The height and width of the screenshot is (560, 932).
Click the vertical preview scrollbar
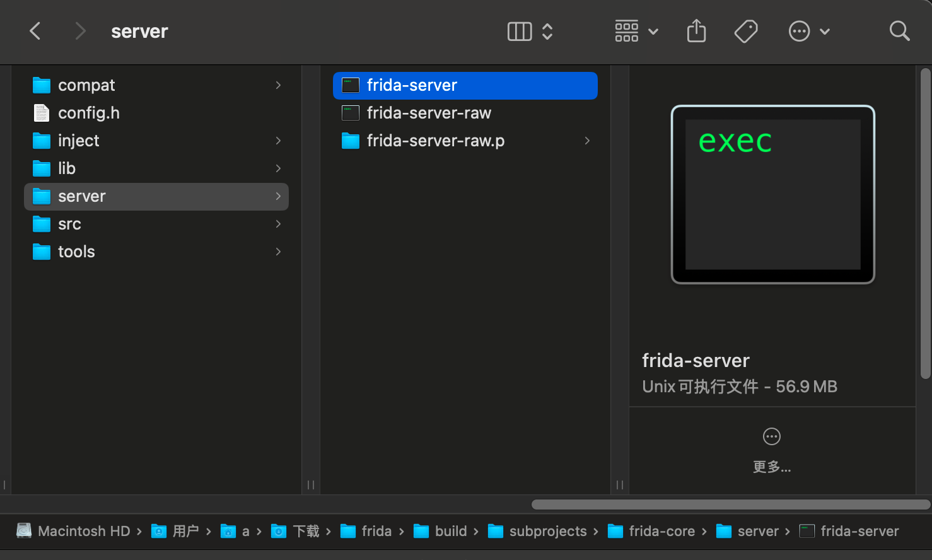(925, 223)
